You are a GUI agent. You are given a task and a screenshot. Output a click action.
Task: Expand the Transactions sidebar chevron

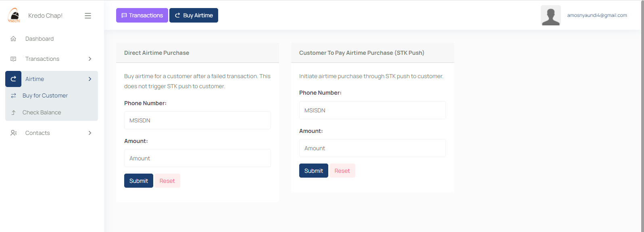[x=90, y=59]
